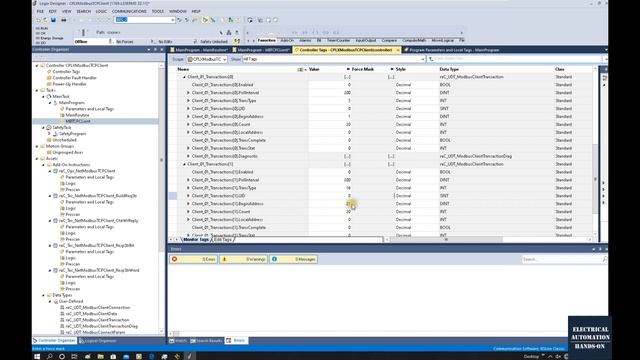Click the Save icon in the toolbar
Viewport: 640px width, 360px height.
pos(53,20)
